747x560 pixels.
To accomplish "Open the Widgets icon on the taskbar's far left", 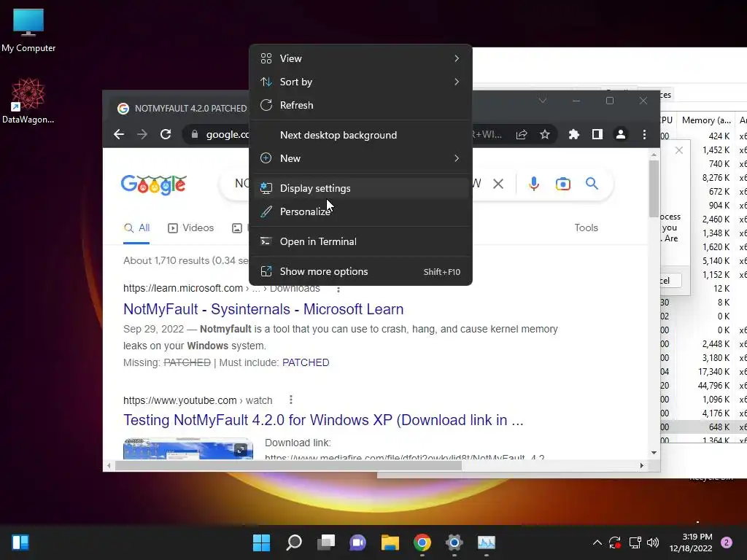I will point(20,542).
